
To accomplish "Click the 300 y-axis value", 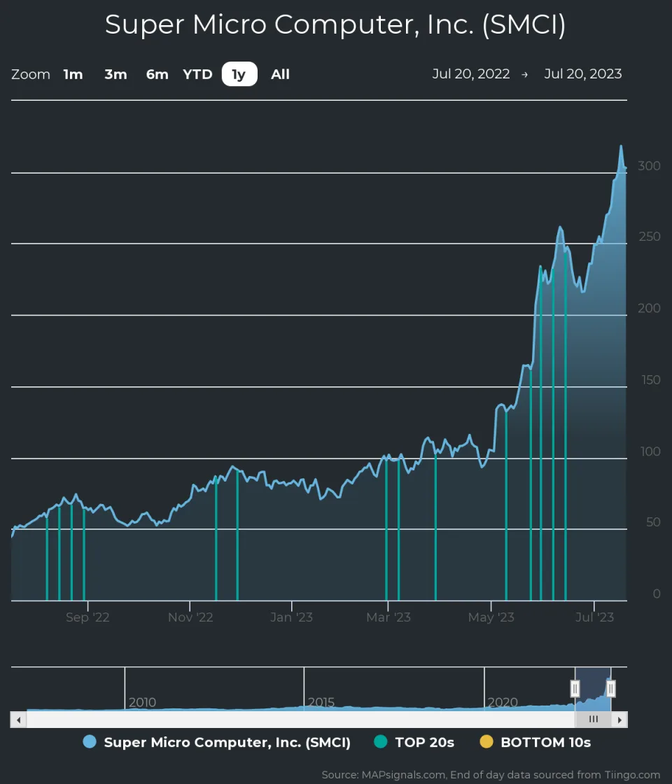I will 649,166.
